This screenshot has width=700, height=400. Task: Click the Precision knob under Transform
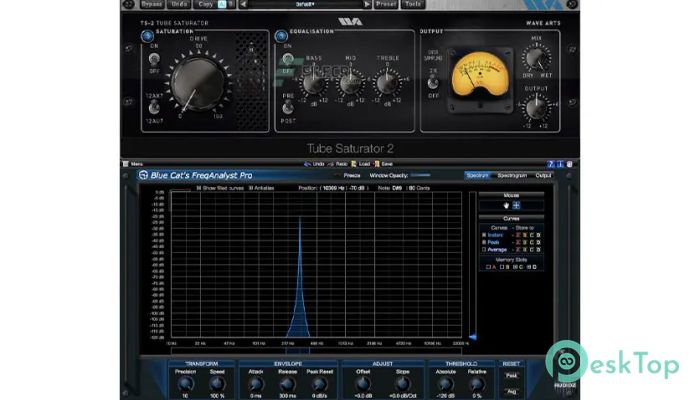(186, 384)
